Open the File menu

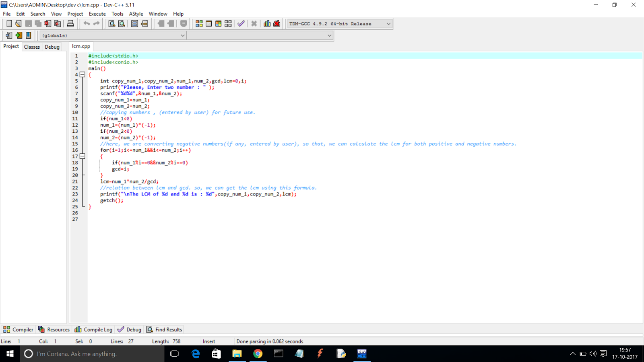[x=7, y=14]
